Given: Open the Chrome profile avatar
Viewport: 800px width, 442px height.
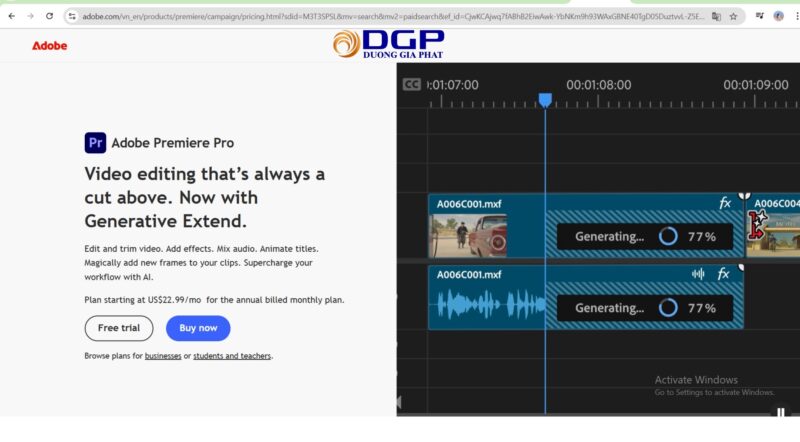Looking at the screenshot, I should (779, 16).
